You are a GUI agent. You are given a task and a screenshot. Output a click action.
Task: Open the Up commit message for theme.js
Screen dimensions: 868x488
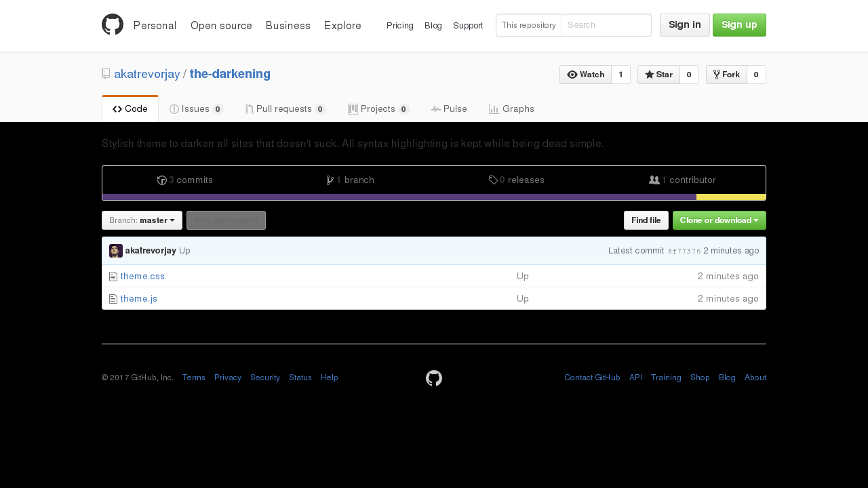[523, 299]
